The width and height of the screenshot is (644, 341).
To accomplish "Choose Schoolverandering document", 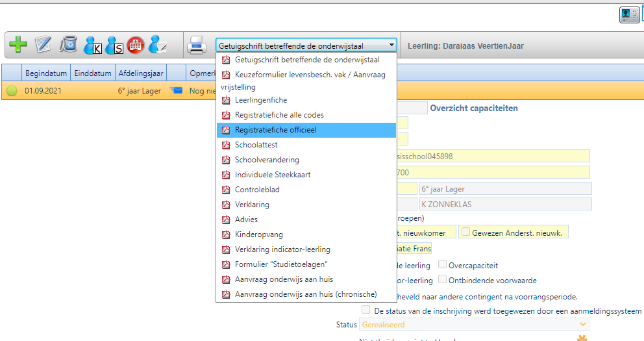I will pos(306,160).
